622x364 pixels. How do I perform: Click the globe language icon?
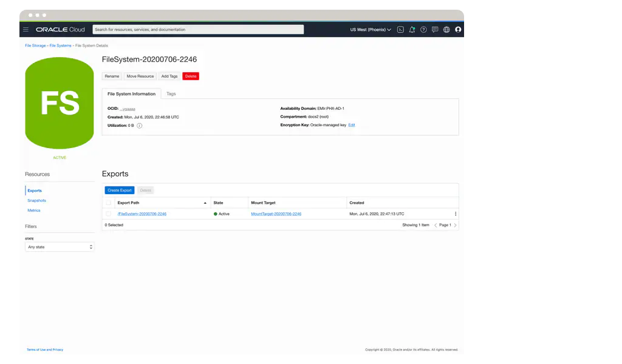point(446,29)
